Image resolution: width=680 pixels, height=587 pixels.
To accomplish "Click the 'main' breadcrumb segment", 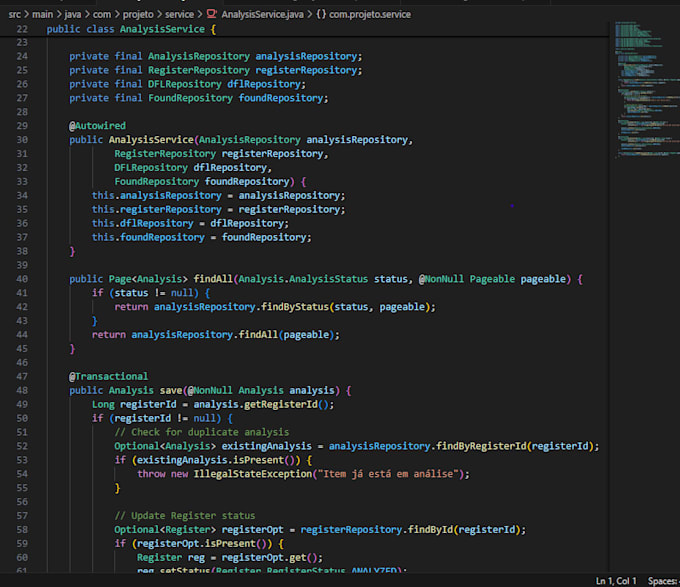I will point(42,14).
